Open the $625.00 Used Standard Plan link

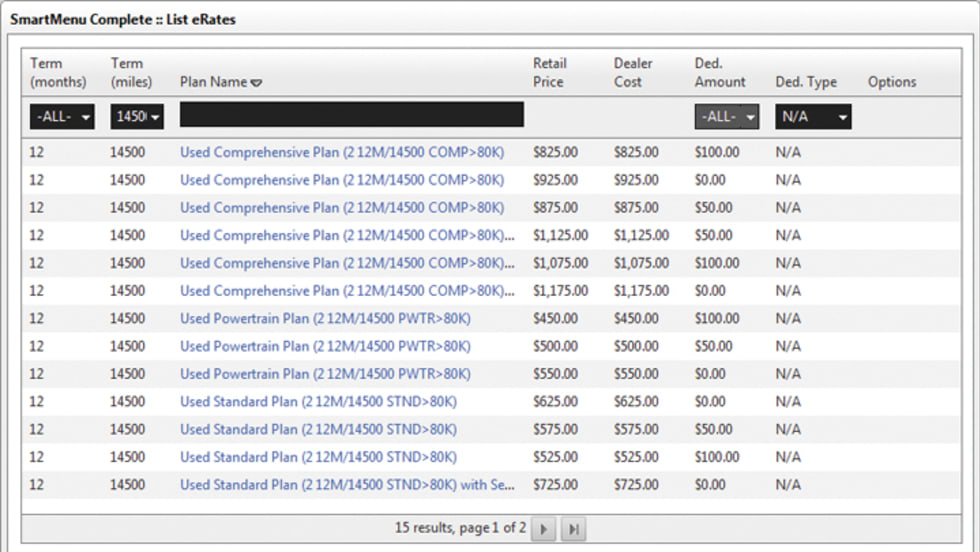pos(318,402)
